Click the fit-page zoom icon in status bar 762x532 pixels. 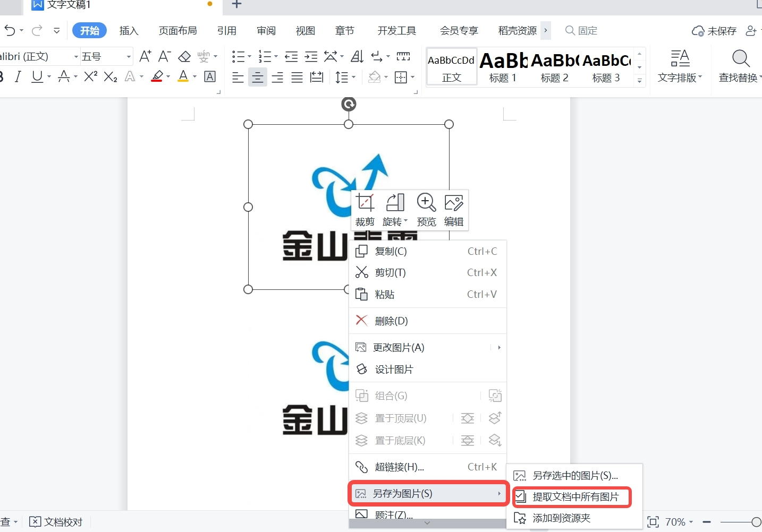coord(653,522)
